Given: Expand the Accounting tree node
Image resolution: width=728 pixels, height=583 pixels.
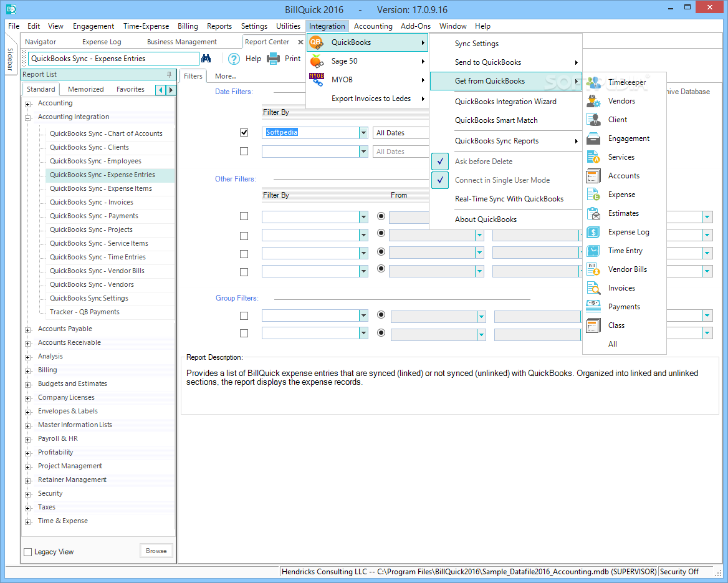Looking at the screenshot, I should (x=28, y=104).
